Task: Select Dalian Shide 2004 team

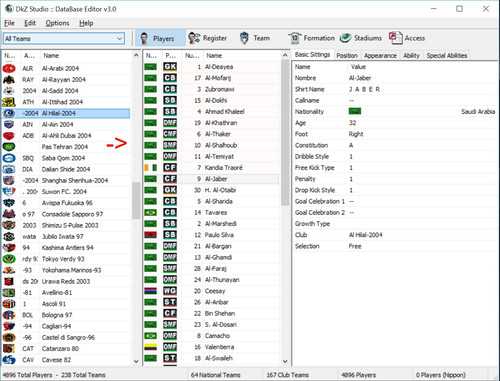Action: tap(66, 169)
